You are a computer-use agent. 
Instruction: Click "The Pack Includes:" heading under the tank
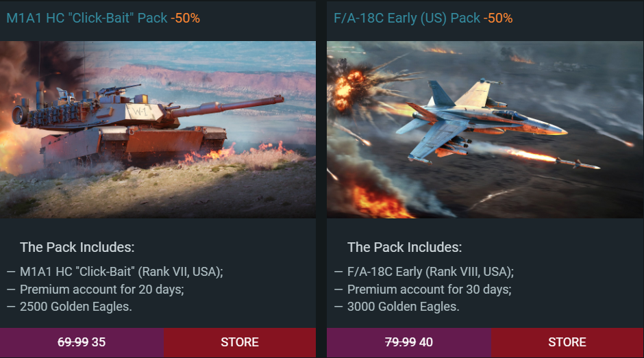point(77,247)
